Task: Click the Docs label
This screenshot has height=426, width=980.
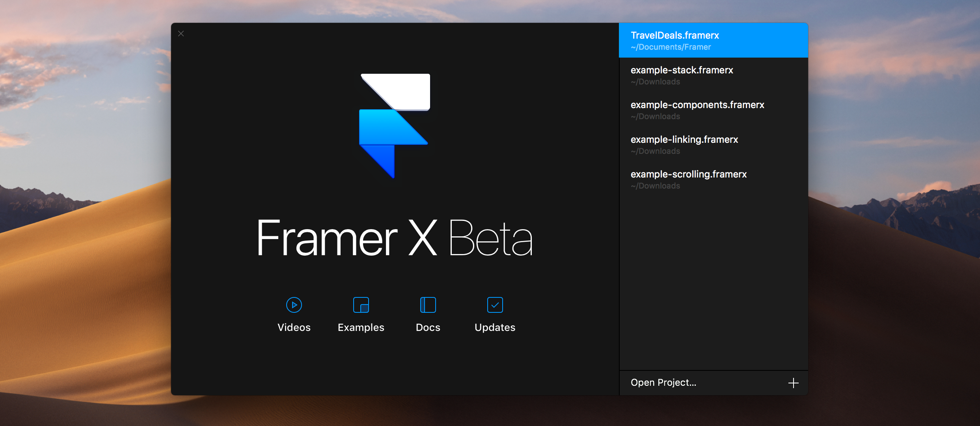Action: pyautogui.click(x=428, y=327)
